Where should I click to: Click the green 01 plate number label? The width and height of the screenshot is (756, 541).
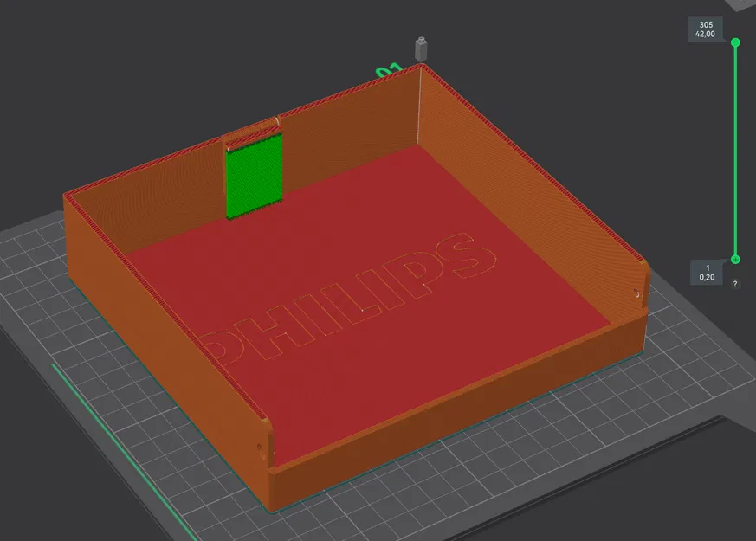(x=389, y=70)
